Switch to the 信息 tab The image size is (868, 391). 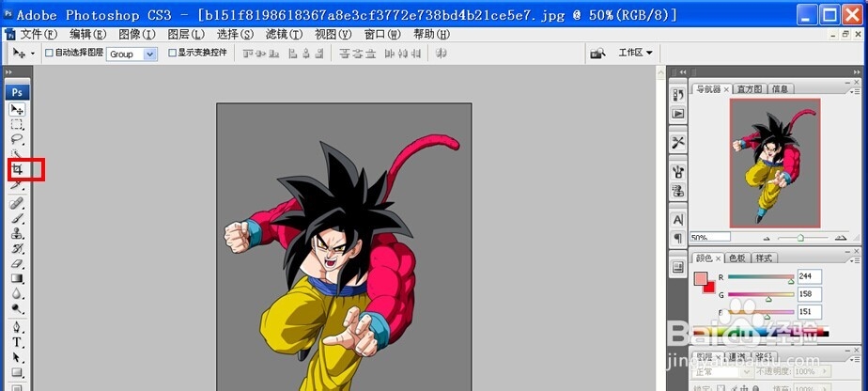pos(780,88)
